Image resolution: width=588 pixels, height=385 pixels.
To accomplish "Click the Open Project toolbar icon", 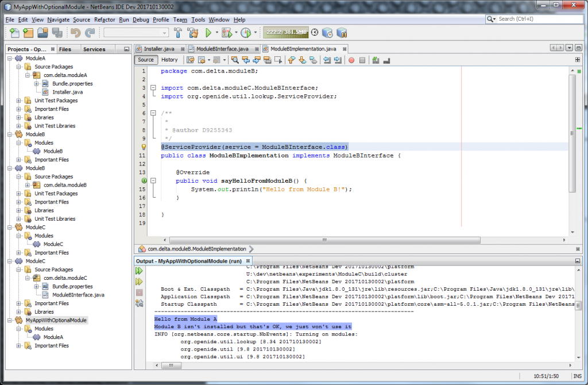I will [x=42, y=33].
